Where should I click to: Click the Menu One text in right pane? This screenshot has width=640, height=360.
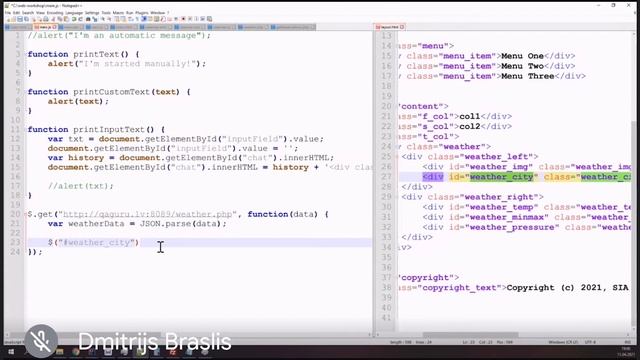(522, 56)
